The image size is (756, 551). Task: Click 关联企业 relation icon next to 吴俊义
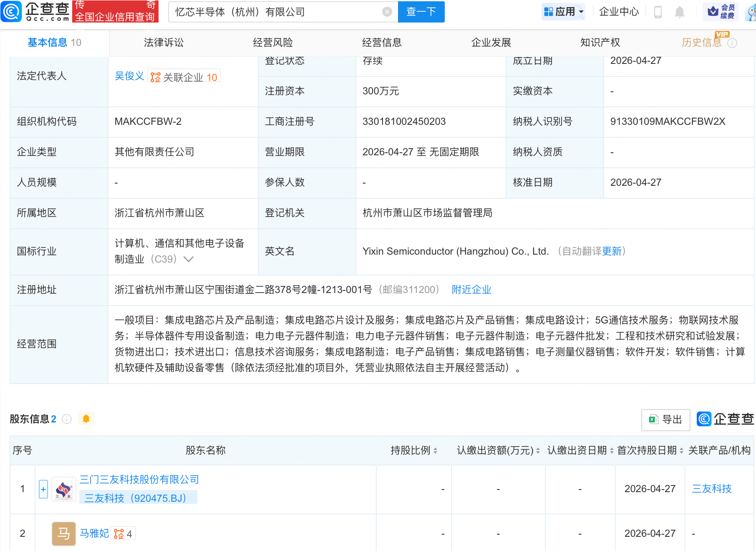pos(156,76)
